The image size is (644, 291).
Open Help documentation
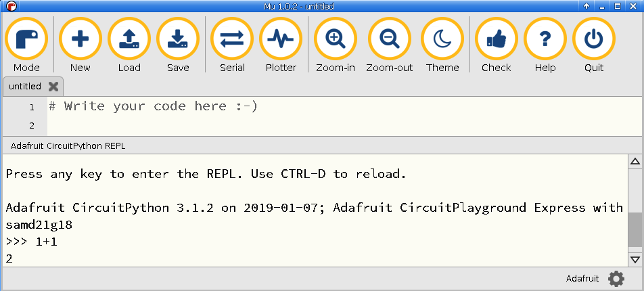click(545, 45)
